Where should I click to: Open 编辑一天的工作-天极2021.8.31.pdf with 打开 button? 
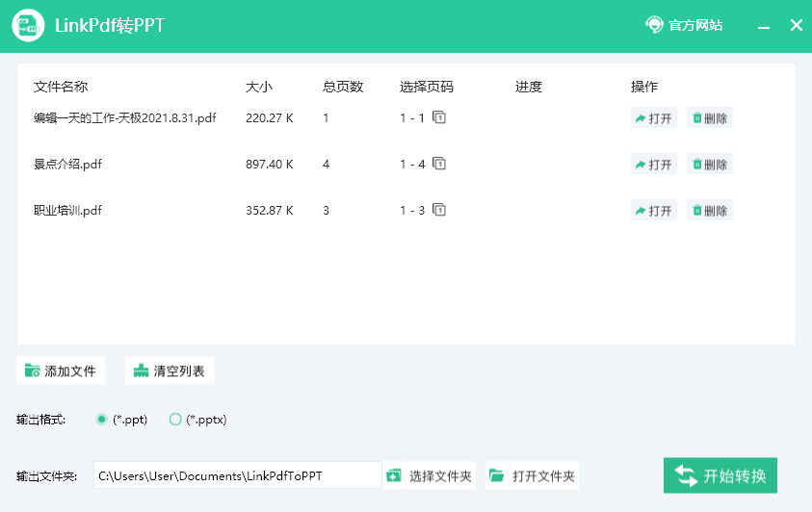(653, 118)
